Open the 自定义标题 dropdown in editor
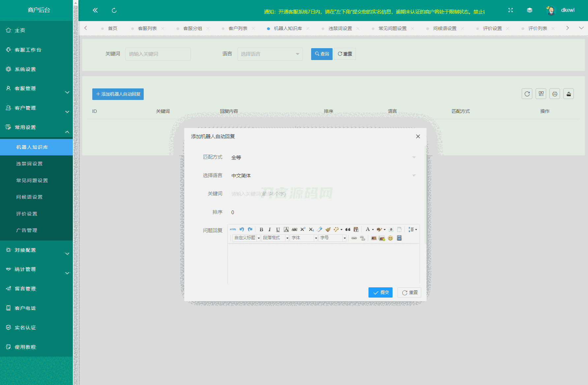 tap(247, 238)
